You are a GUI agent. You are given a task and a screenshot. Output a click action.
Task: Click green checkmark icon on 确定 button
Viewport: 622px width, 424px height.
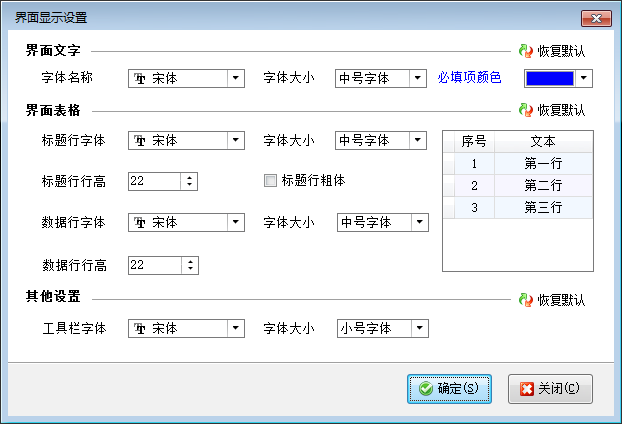(426, 388)
